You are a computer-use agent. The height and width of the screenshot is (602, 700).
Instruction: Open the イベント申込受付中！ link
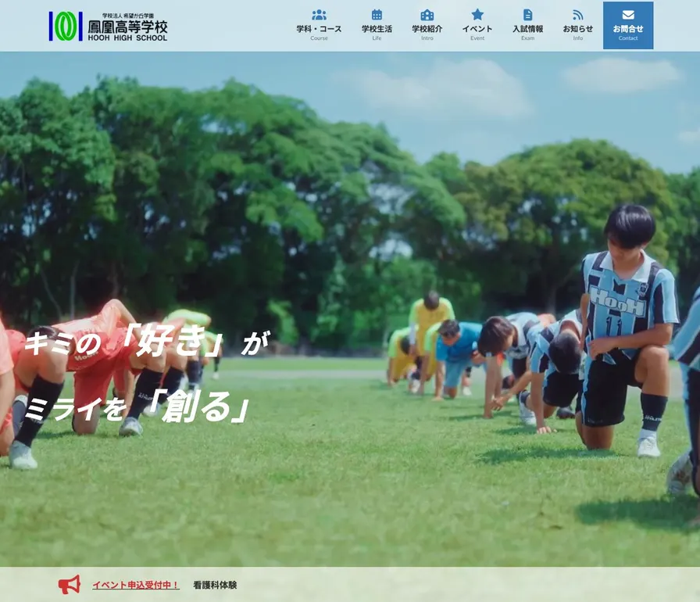tap(136, 585)
